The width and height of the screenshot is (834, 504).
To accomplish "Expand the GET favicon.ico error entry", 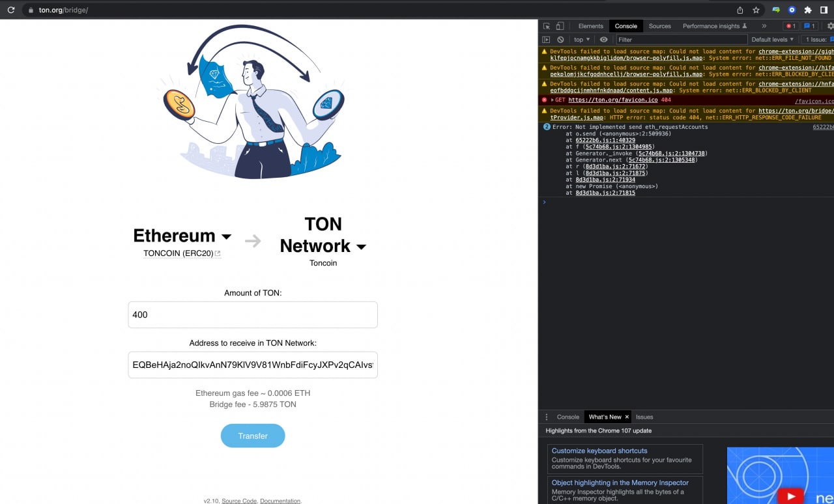I will [x=553, y=100].
